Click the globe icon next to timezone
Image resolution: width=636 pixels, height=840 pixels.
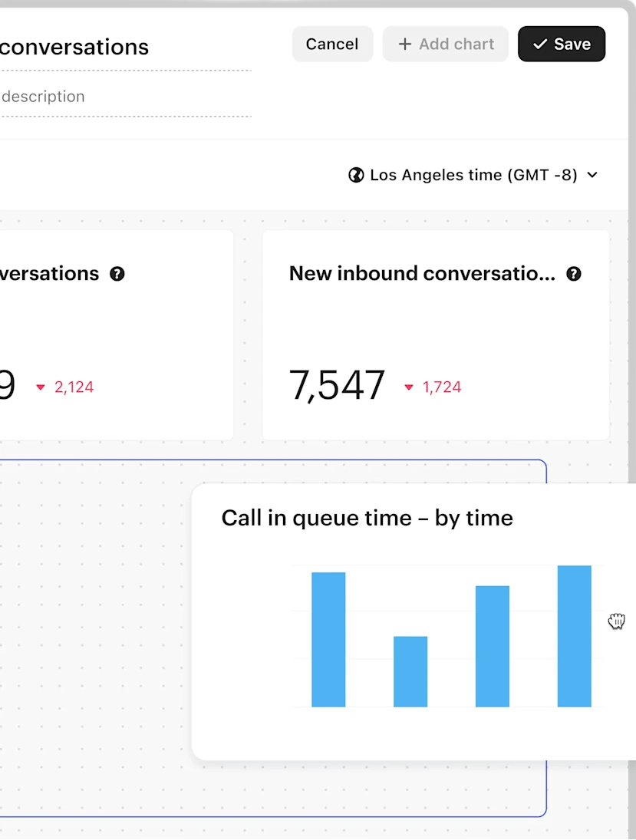pyautogui.click(x=356, y=175)
